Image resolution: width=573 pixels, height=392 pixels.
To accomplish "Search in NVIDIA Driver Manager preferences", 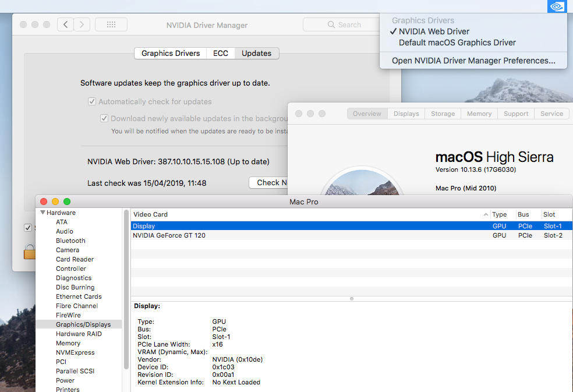I will tap(341, 24).
